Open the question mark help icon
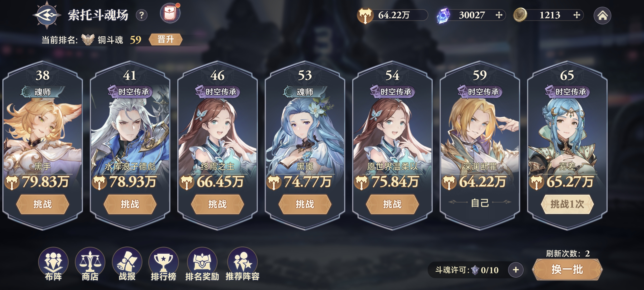 point(142,15)
